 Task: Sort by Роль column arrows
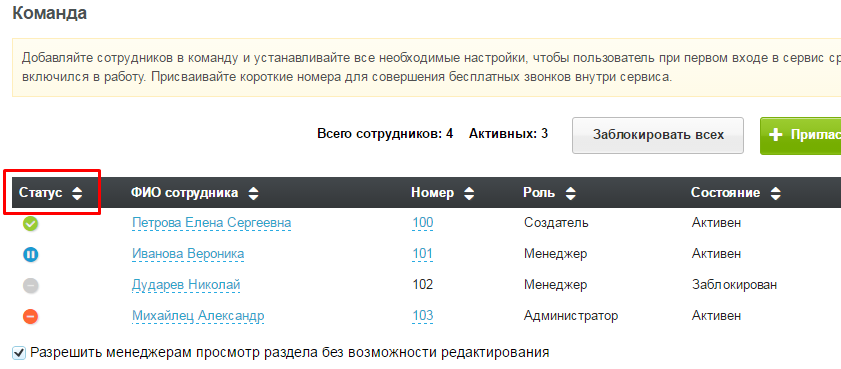(x=570, y=194)
